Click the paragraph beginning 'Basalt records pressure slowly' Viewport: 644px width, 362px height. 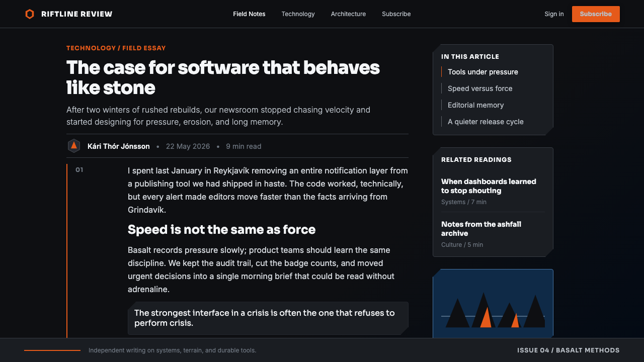[x=261, y=269]
